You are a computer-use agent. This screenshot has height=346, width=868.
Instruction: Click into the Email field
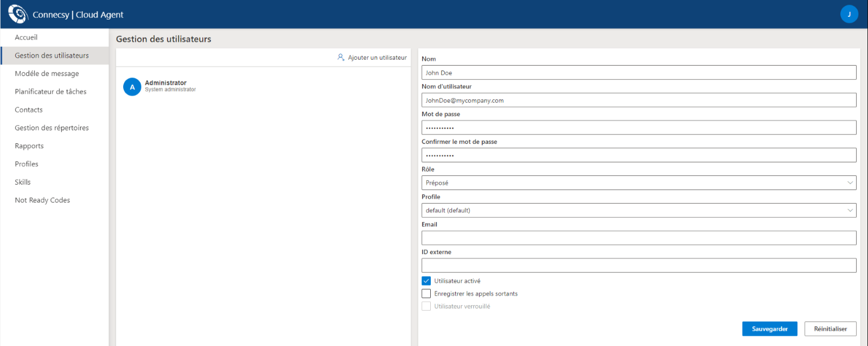pyautogui.click(x=639, y=238)
